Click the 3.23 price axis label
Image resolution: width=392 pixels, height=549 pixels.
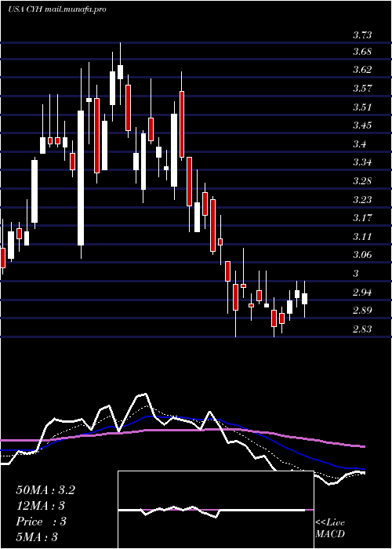pos(362,199)
